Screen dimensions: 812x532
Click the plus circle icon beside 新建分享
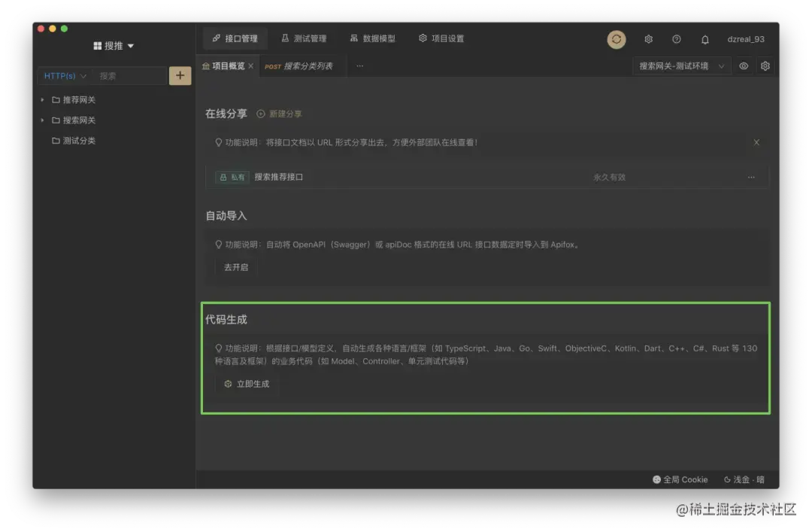tap(260, 114)
